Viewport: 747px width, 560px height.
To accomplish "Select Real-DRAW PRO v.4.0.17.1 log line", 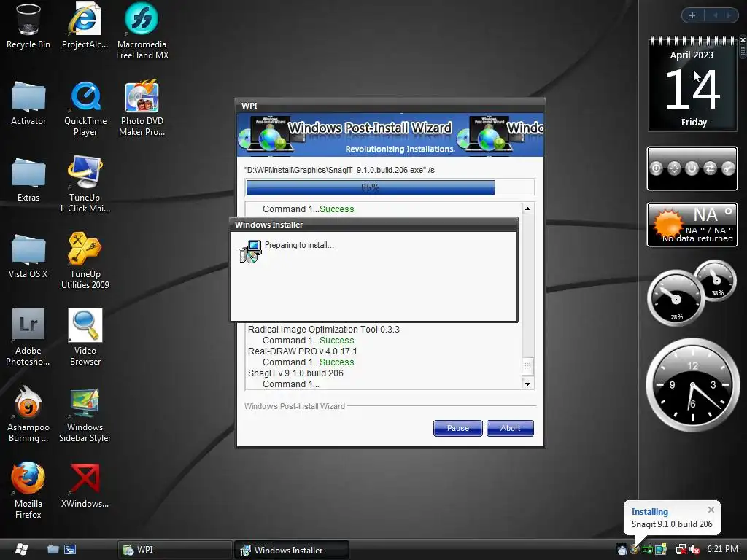I will coord(302,351).
